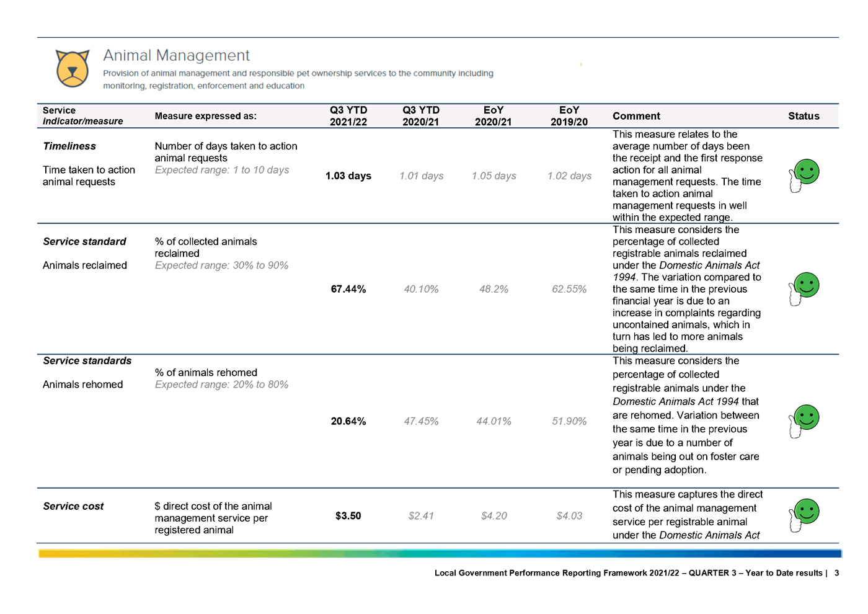Select the Status column header
Screen dimensions: 868x614
[x=804, y=116]
